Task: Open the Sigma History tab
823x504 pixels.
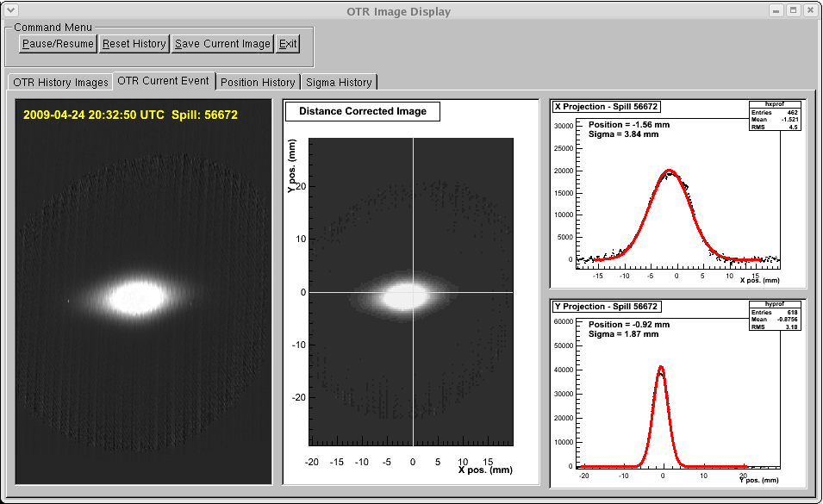Action: point(339,83)
